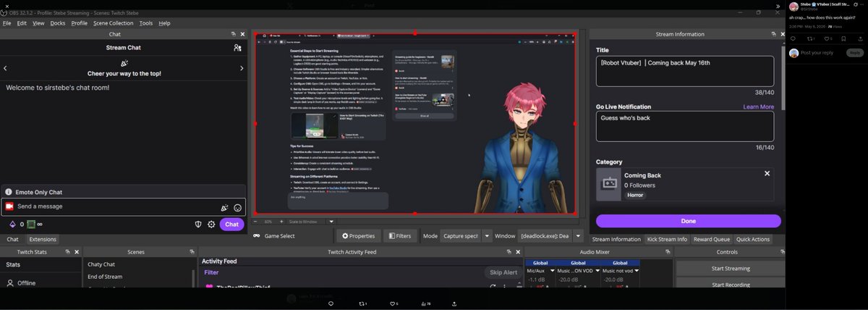Click the Cheer celebration icon in chat header

[124, 63]
